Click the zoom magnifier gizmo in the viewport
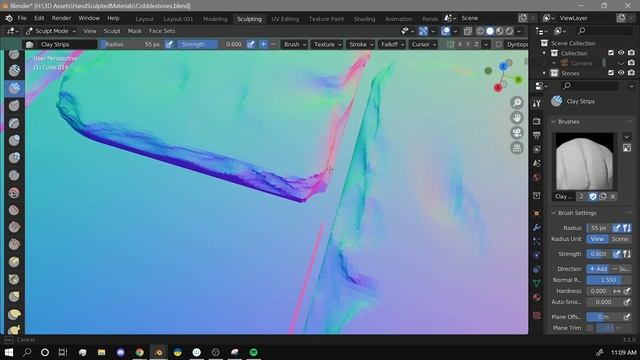 coord(517,102)
